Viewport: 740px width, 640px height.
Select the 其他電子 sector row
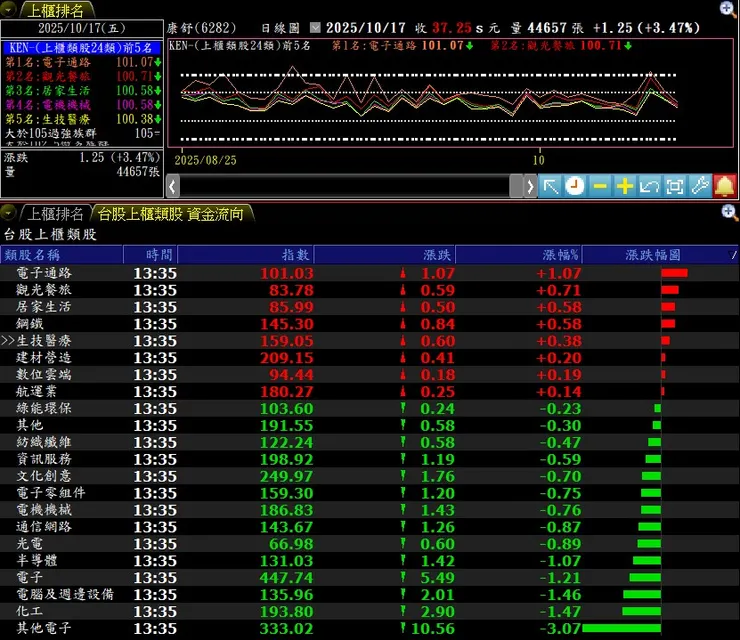click(x=370, y=629)
